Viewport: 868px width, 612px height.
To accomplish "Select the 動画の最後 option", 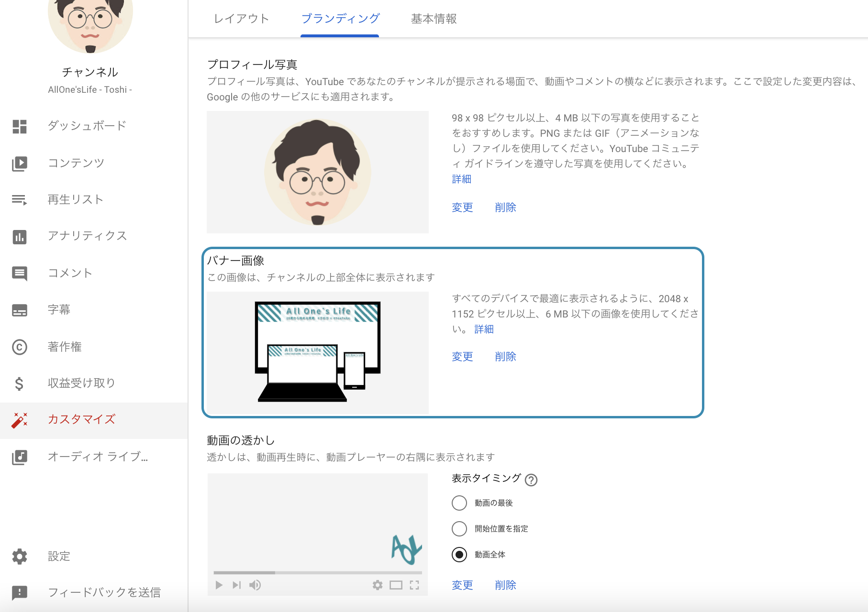I will tap(459, 503).
